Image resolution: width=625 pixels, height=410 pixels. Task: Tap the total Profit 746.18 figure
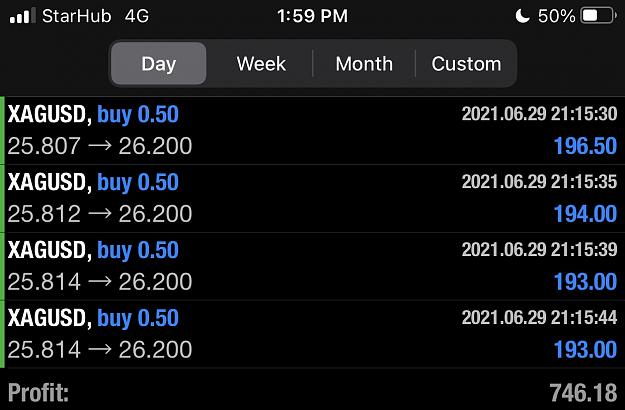583,393
